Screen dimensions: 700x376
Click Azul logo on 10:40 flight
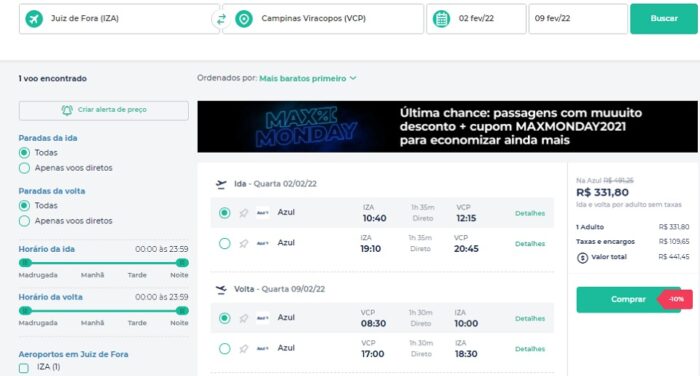click(x=262, y=213)
